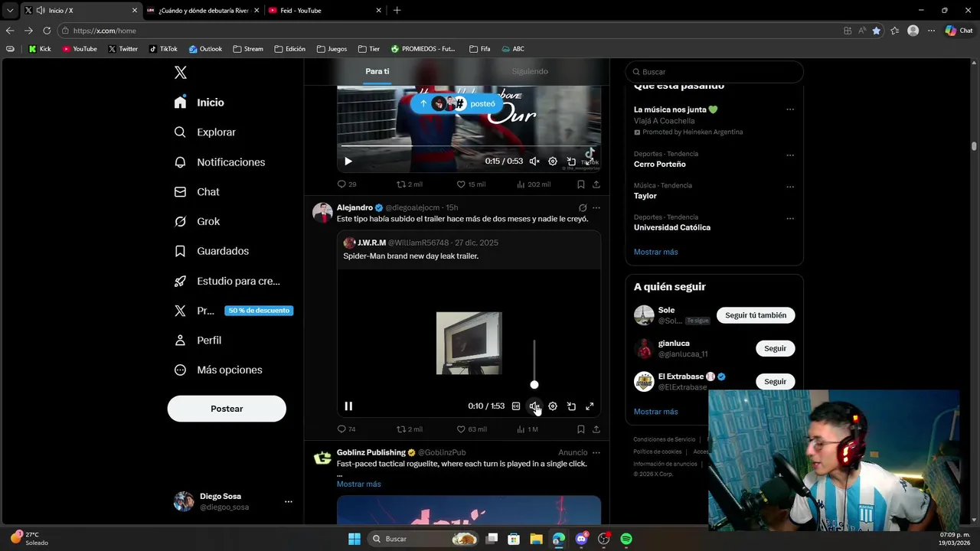Viewport: 980px width, 551px height.
Task: Open settings gear on top video
Action: 553,161
